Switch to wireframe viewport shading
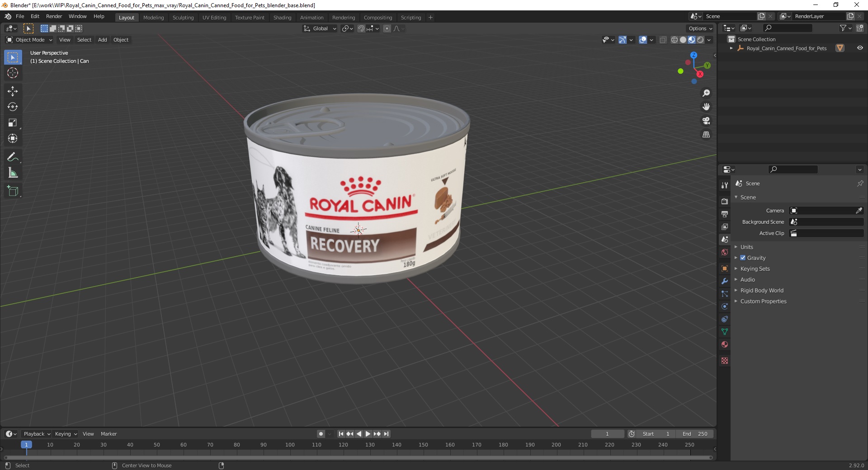Screen dimensions: 868x470 tap(675, 40)
